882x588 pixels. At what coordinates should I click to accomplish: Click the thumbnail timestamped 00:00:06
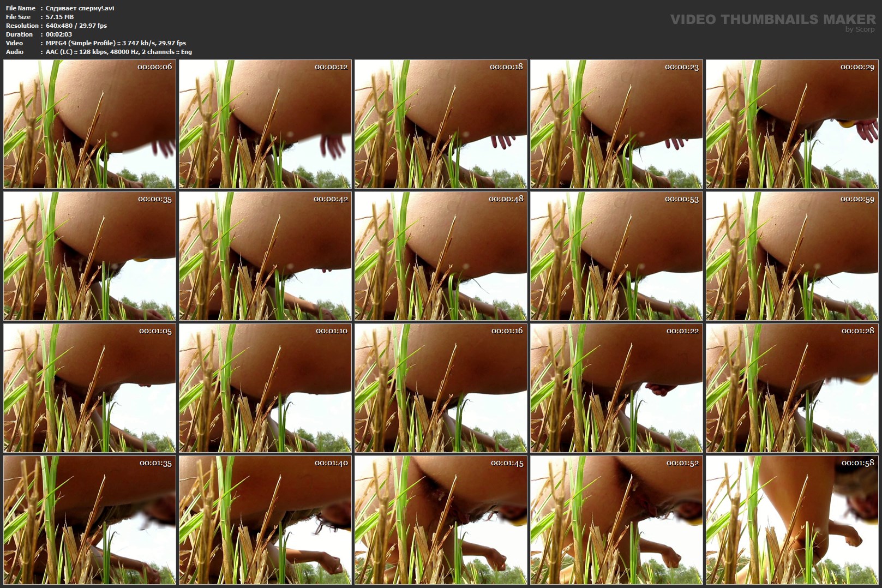[89, 124]
